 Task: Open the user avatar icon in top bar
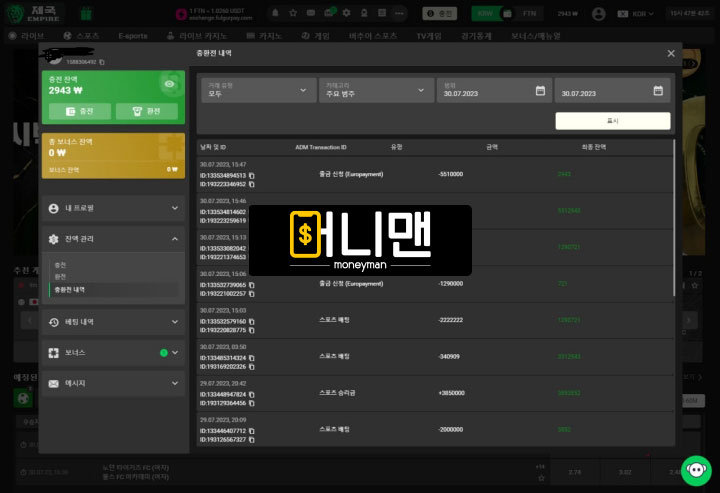(598, 14)
